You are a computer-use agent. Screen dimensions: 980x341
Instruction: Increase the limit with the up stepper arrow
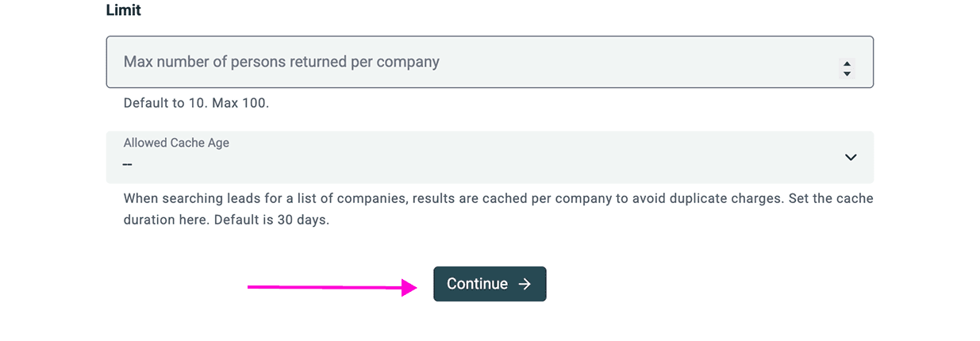[847, 64]
